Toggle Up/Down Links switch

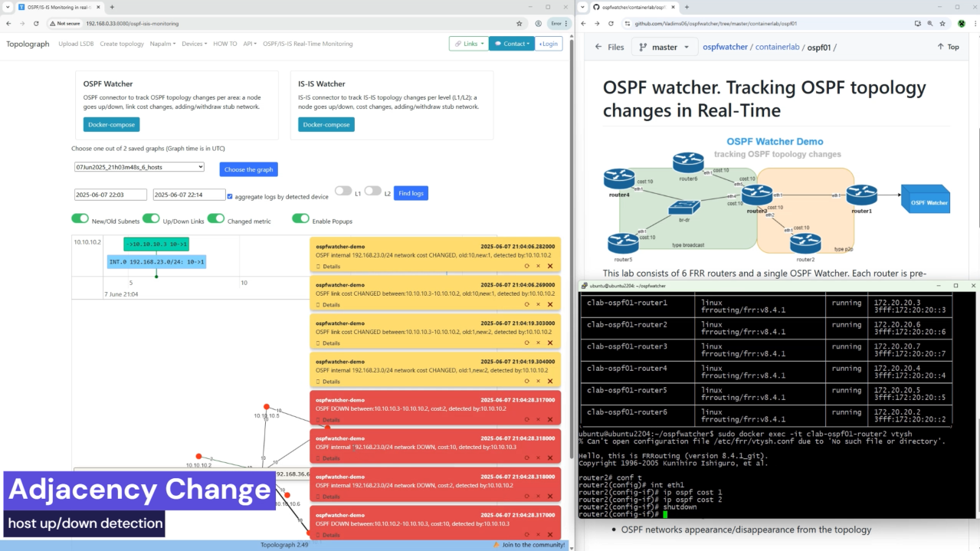[151, 218]
